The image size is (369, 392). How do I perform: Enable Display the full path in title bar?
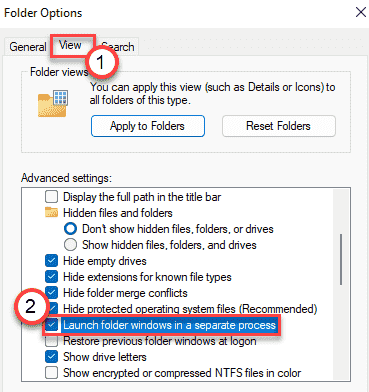(51, 197)
